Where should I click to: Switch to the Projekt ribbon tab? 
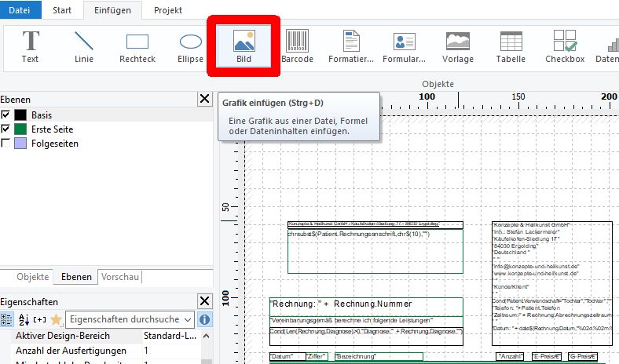168,10
